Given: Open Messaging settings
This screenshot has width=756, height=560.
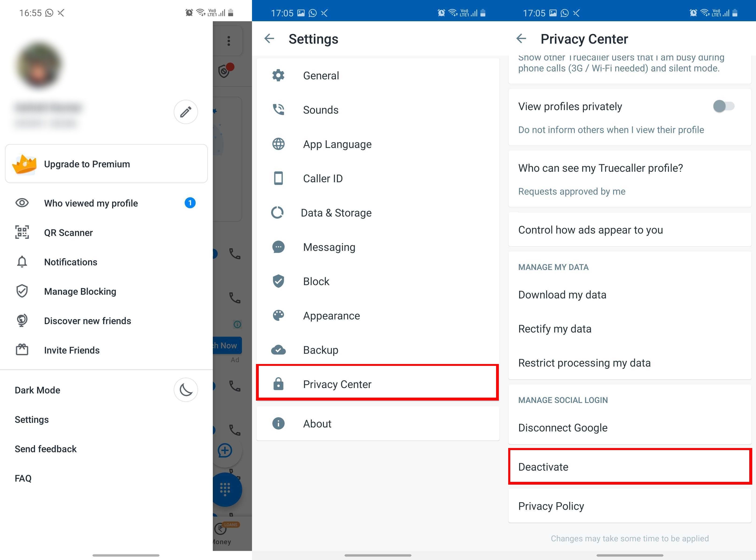Looking at the screenshot, I should coord(378,247).
